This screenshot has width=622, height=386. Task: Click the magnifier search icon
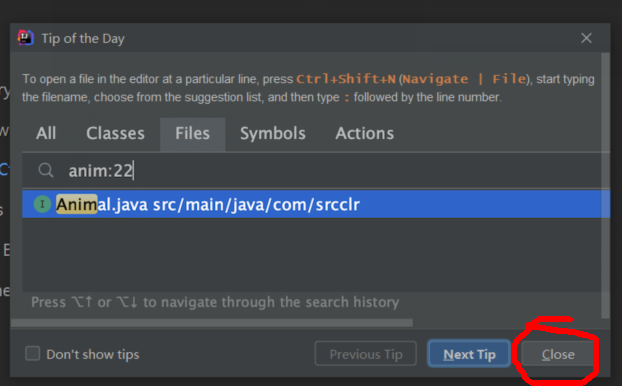click(46, 170)
